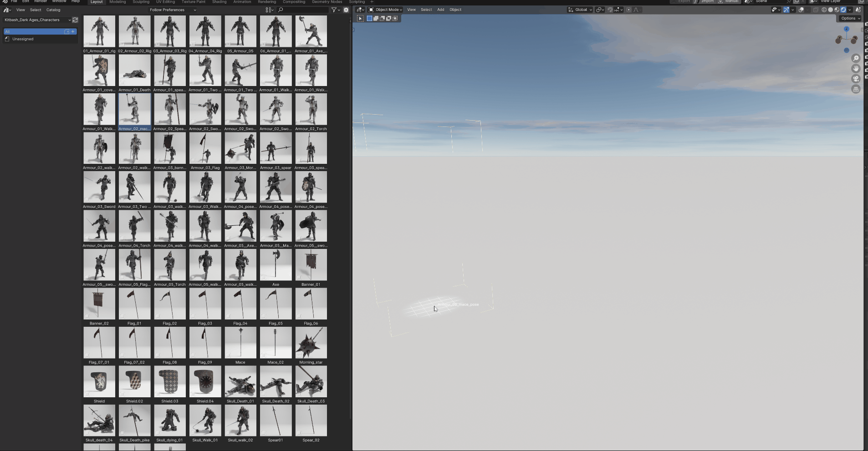Toggle asset browser options gear button
The image size is (868, 451).
click(x=346, y=10)
